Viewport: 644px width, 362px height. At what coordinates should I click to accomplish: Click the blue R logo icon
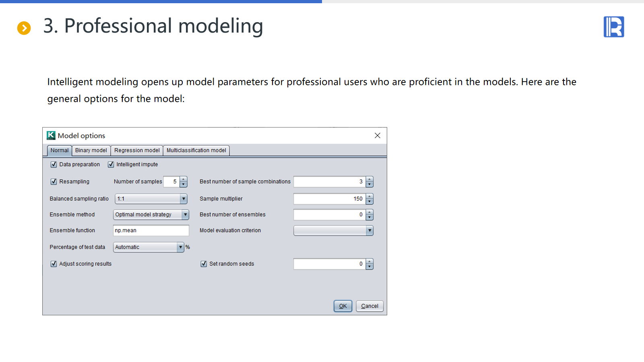(x=613, y=27)
